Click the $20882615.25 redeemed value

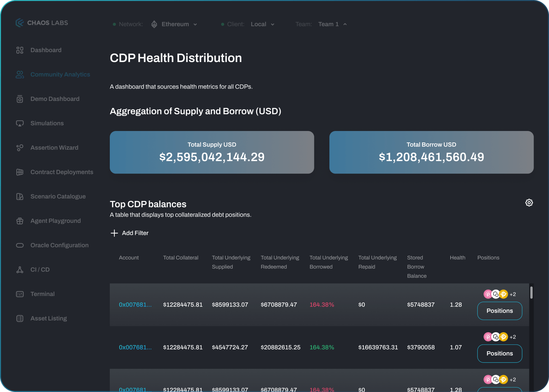tap(280, 347)
